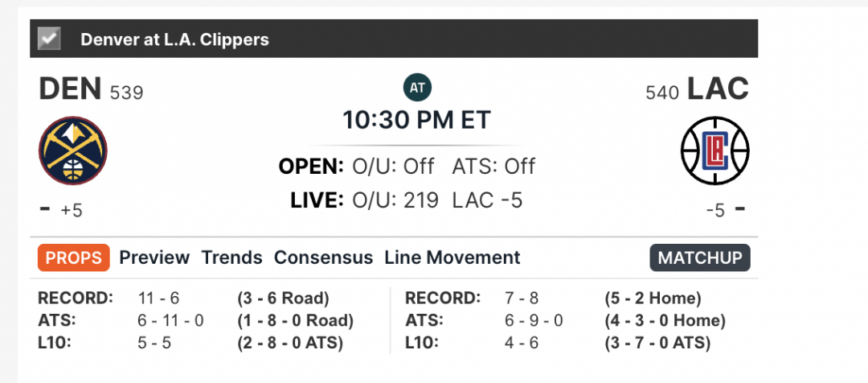868x383 pixels.
Task: Click the Denver Nuggets team logo
Action: [x=73, y=150]
